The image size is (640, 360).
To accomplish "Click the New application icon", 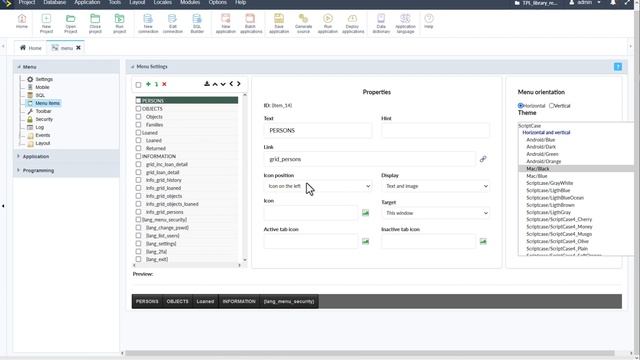I will click(x=226, y=24).
